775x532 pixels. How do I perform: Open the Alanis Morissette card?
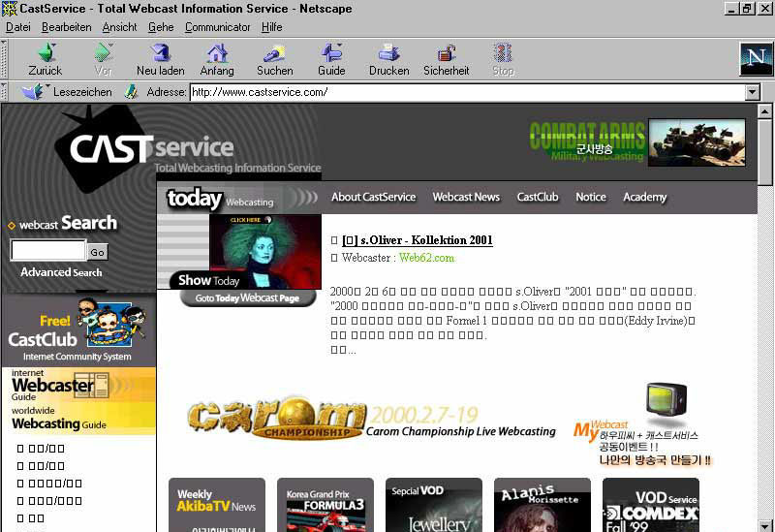click(x=542, y=505)
